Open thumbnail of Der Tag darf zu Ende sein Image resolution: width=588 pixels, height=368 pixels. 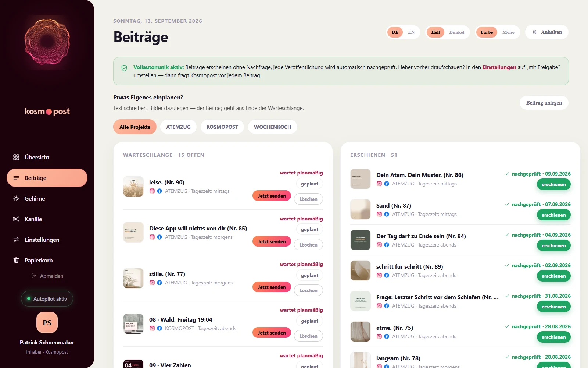coord(361,240)
